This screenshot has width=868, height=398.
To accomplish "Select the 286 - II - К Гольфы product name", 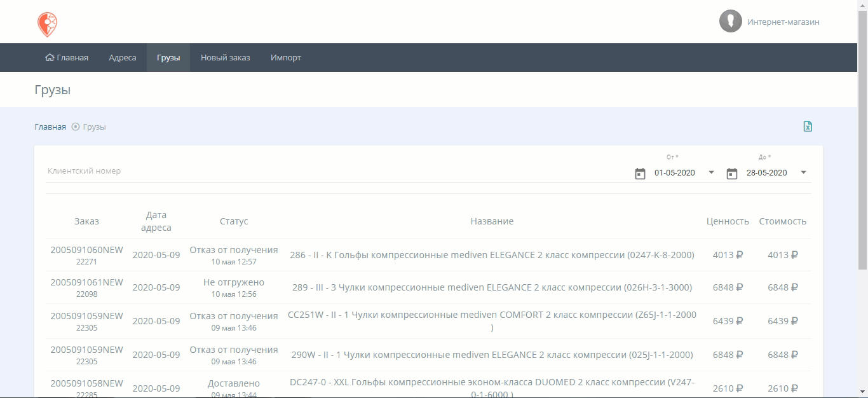I will (x=492, y=255).
